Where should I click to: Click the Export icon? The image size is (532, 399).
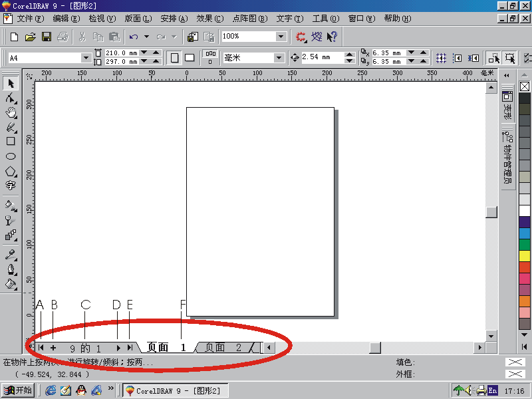[209, 37]
